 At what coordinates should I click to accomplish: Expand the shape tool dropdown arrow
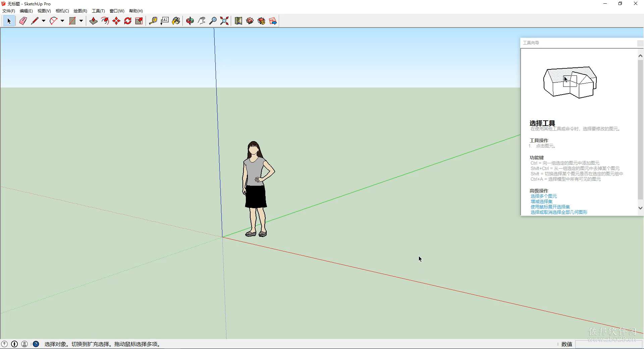(x=81, y=21)
